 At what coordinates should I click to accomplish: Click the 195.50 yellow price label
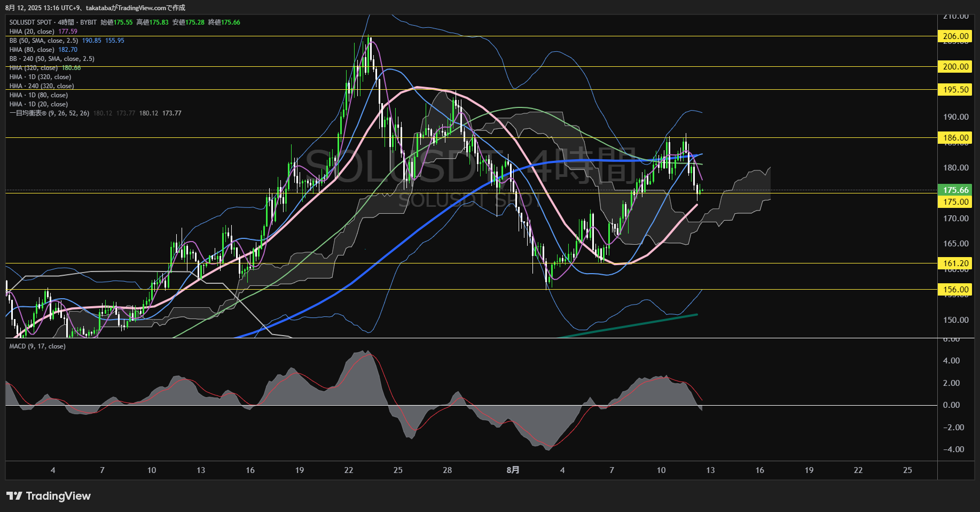(955, 90)
